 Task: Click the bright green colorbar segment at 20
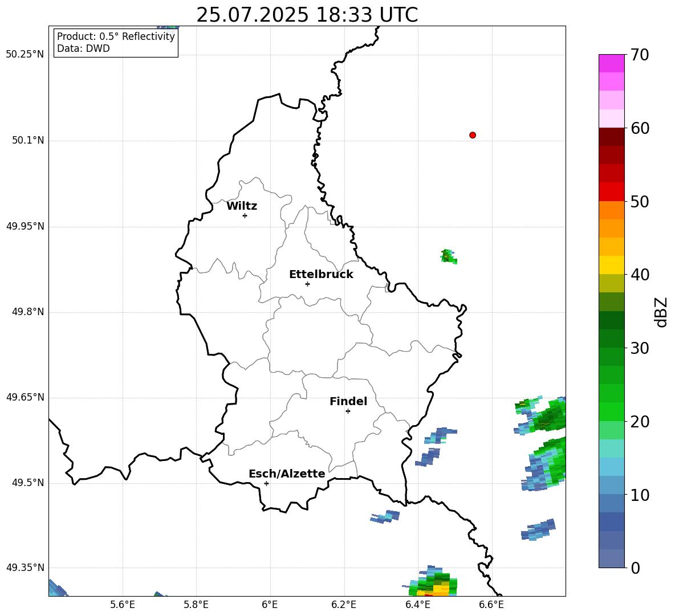coord(611,411)
